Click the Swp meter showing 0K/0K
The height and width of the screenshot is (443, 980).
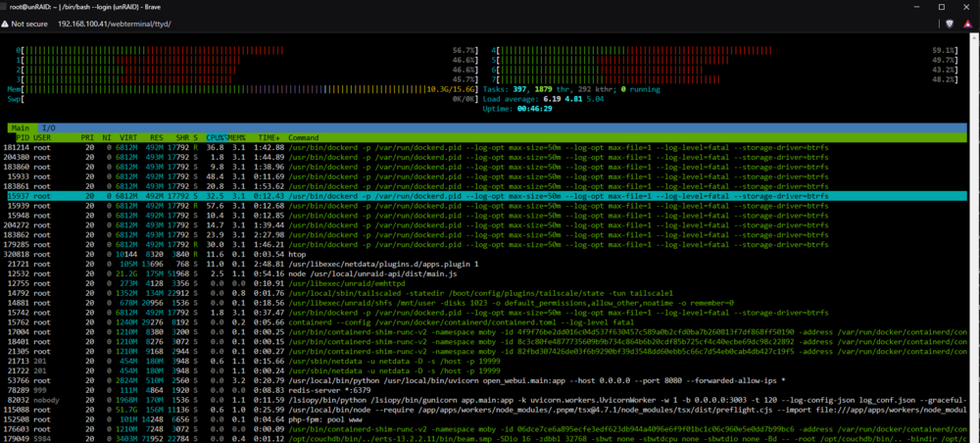[x=243, y=99]
